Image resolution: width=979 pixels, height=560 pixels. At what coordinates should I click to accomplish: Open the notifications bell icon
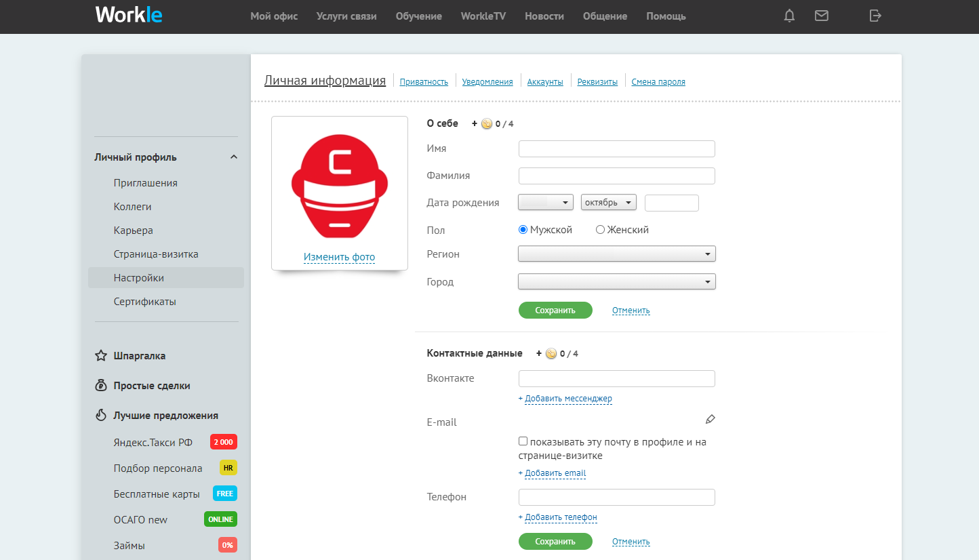(x=789, y=16)
